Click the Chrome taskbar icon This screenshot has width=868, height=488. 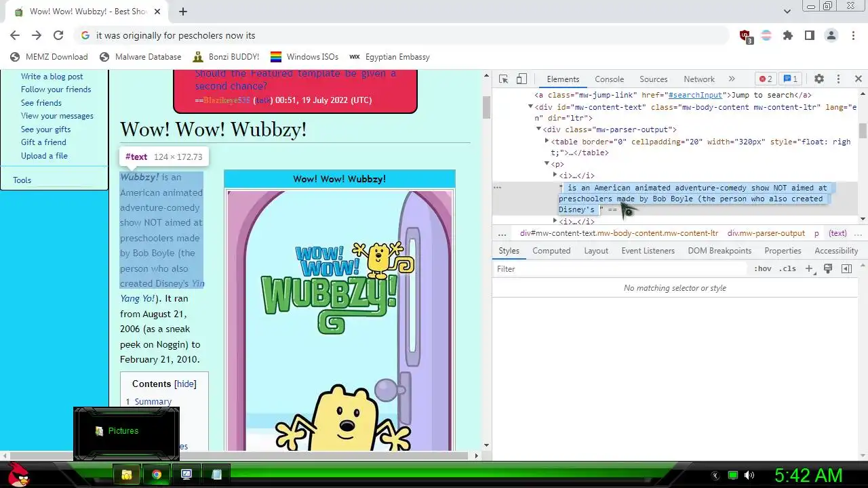pyautogui.click(x=157, y=474)
